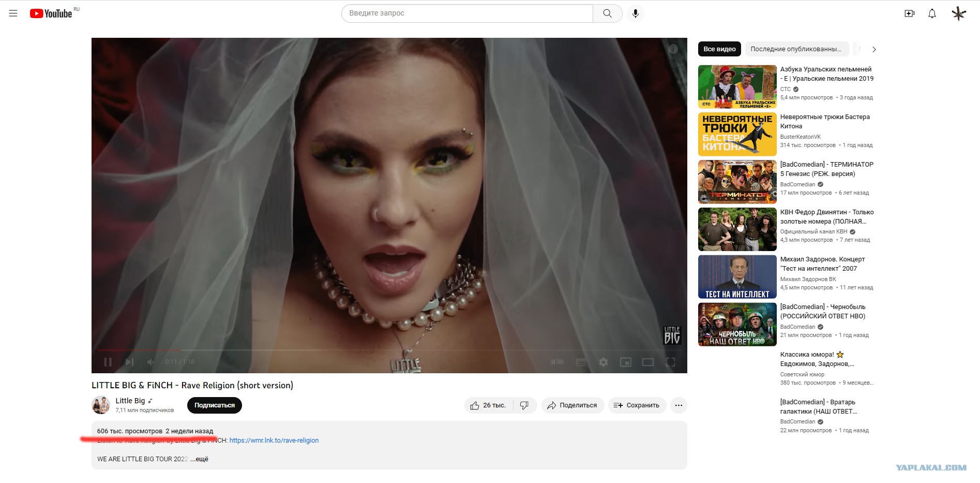Toggle the autoplay switch in player

pyautogui.click(x=557, y=362)
